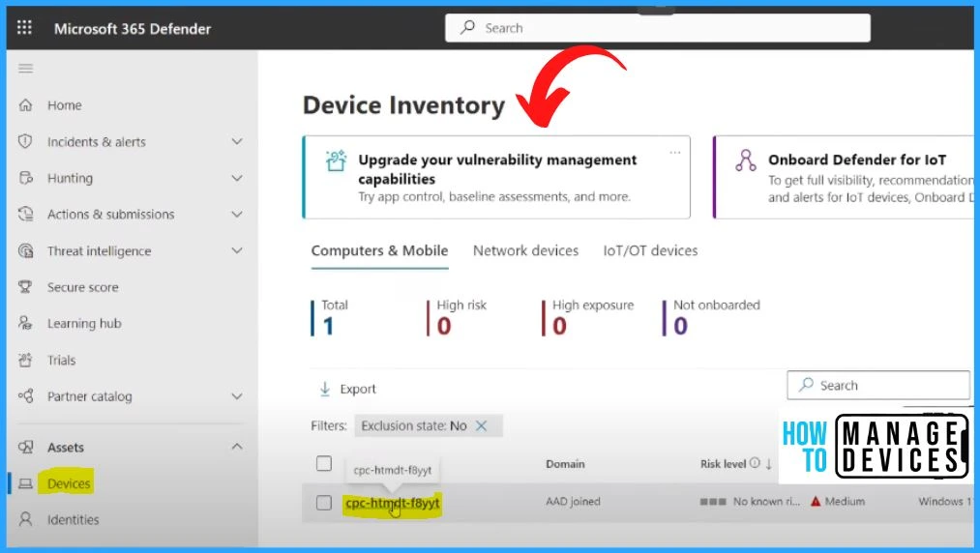
Task: Tick the cpc-htmdt-f8yyt row checkbox
Action: point(324,503)
